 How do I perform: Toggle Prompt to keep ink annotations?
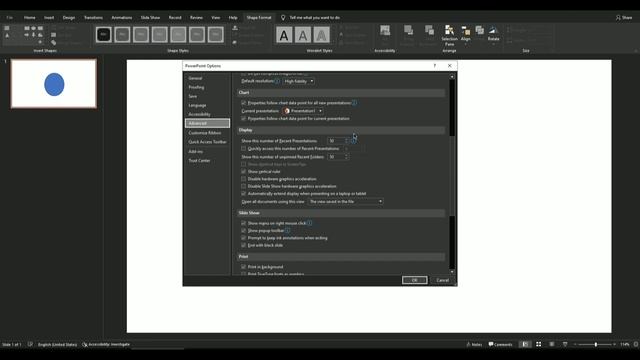click(x=244, y=238)
